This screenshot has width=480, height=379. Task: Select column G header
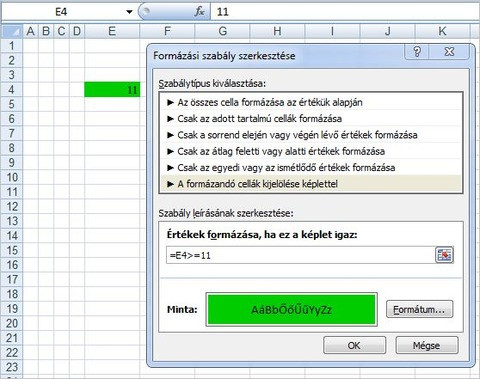222,31
